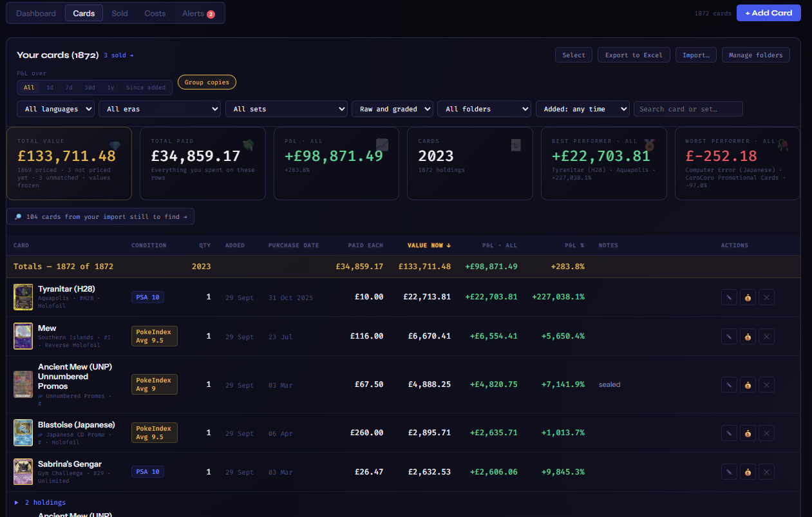This screenshot has width=812, height=517.
Task: Set P&L period to Since added
Action: (x=146, y=88)
